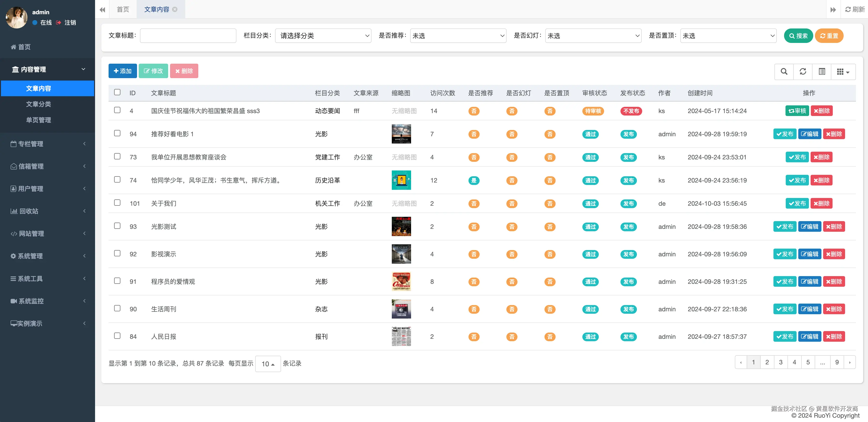Open 文章分类 in the sidebar
This screenshot has height=422, width=868.
[38, 104]
